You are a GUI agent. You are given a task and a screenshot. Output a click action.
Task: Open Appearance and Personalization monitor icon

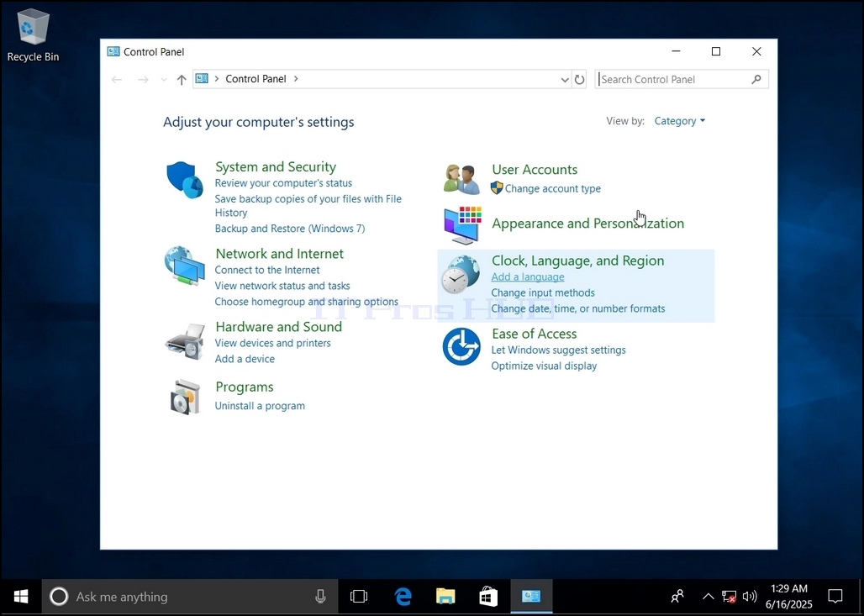tap(463, 224)
